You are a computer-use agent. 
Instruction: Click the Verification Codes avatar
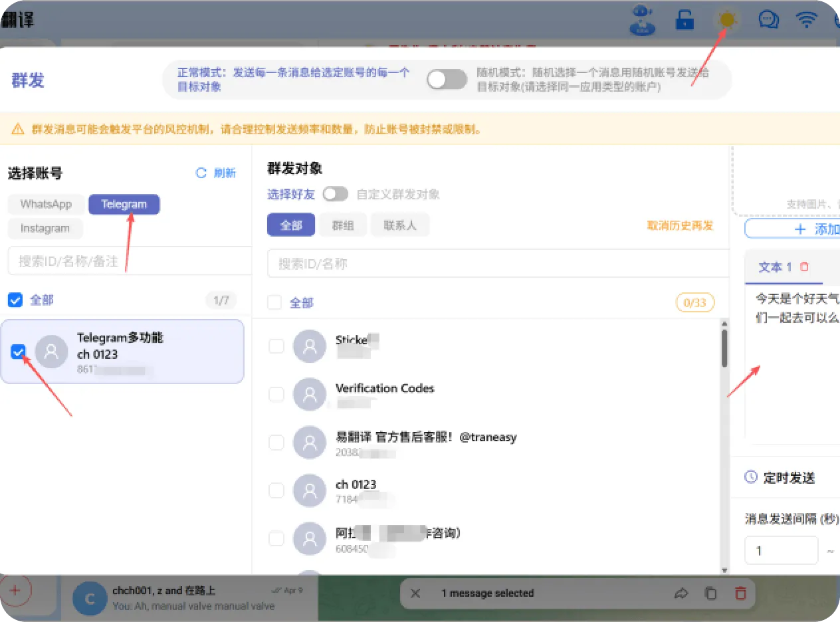[x=309, y=394]
